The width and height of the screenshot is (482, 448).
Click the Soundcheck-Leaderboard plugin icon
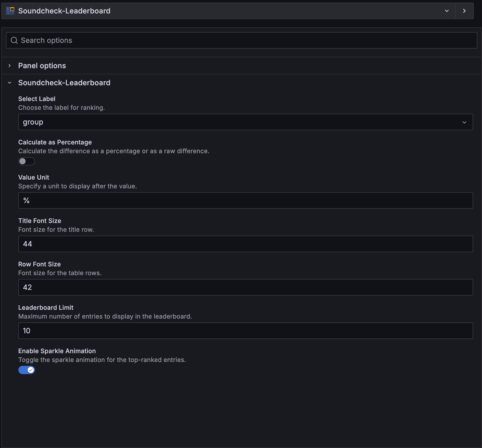[x=10, y=11]
